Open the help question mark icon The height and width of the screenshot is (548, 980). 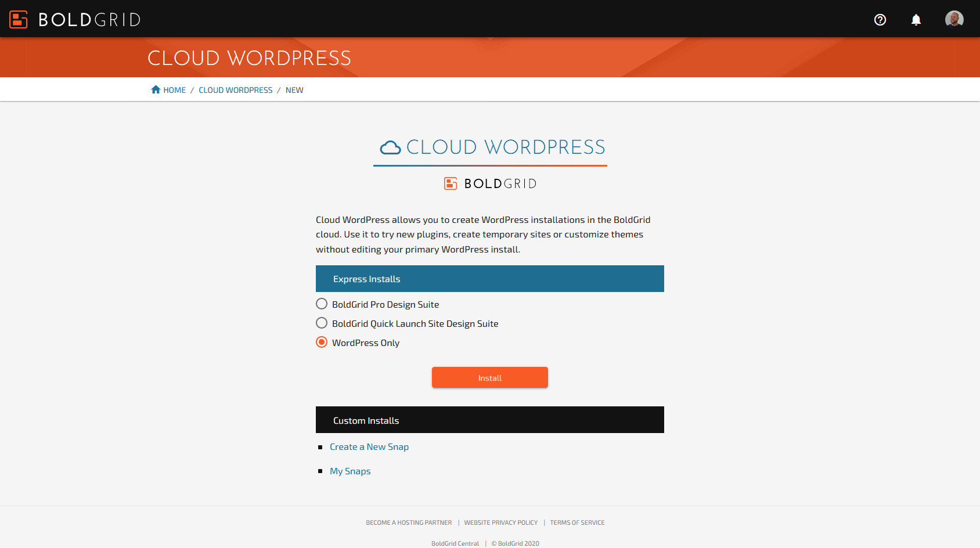880,20
